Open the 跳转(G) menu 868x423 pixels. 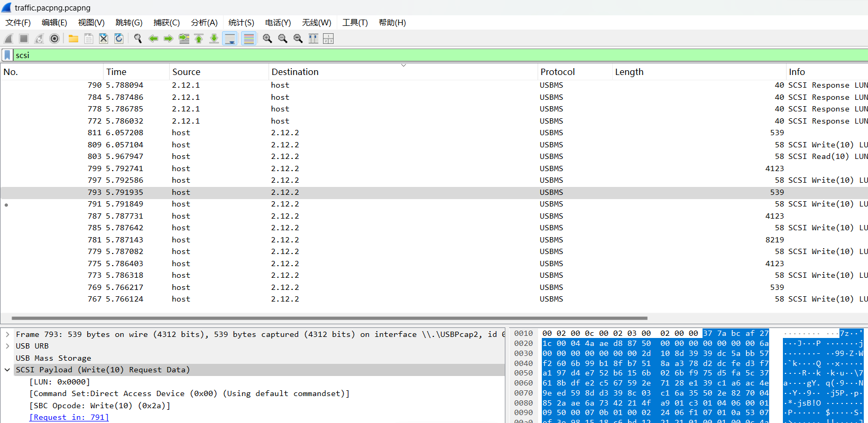(x=129, y=23)
